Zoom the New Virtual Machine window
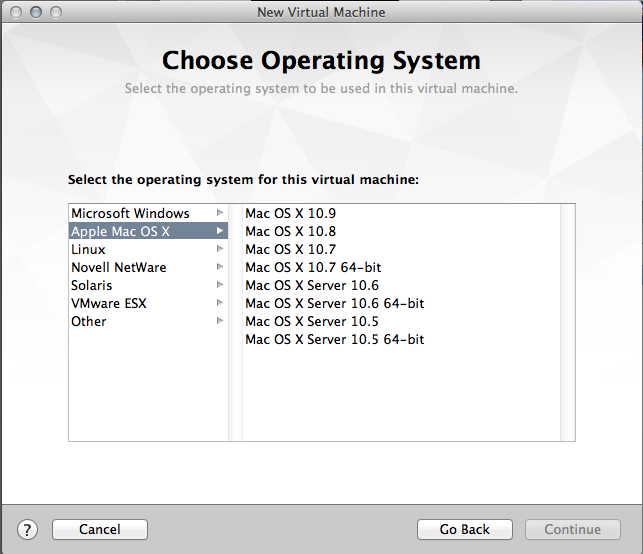 click(x=56, y=12)
